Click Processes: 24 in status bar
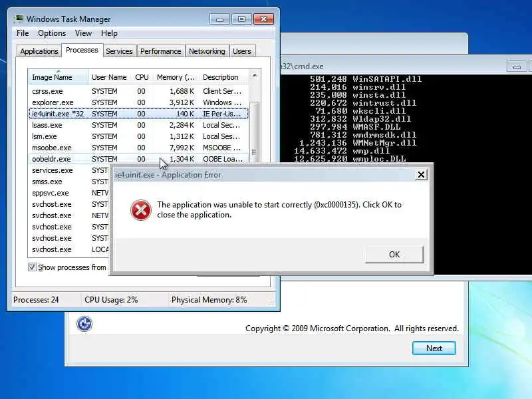 click(x=36, y=300)
